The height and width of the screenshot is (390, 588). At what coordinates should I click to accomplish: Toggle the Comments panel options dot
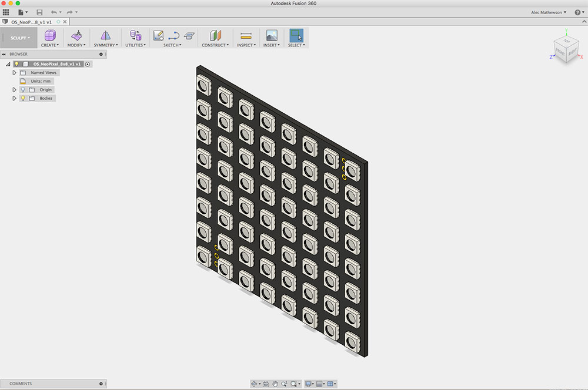coord(101,384)
